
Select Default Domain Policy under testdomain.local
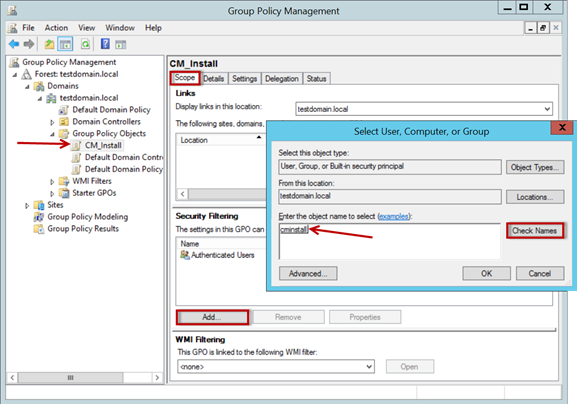click(x=111, y=110)
